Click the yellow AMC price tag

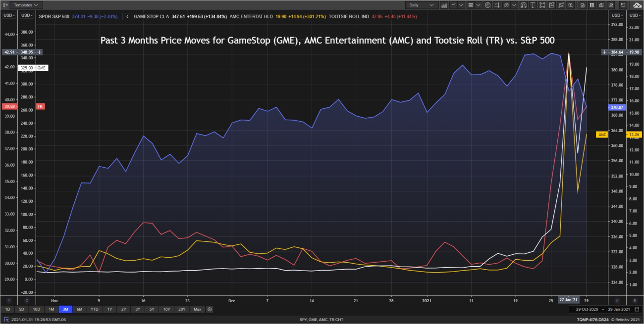tap(602, 135)
